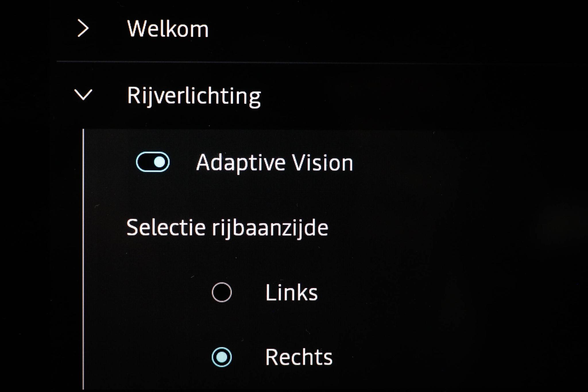Click the down arrow beside Rijverlichting

point(83,94)
